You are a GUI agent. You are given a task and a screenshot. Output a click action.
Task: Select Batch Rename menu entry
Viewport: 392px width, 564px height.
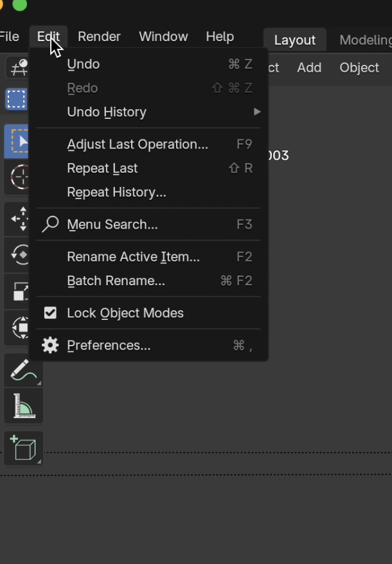[x=116, y=281]
